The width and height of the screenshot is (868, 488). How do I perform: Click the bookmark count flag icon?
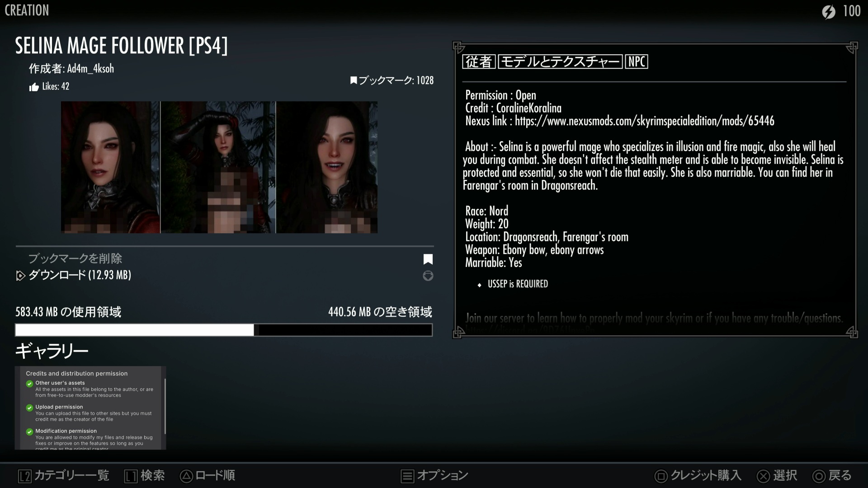pyautogui.click(x=354, y=80)
